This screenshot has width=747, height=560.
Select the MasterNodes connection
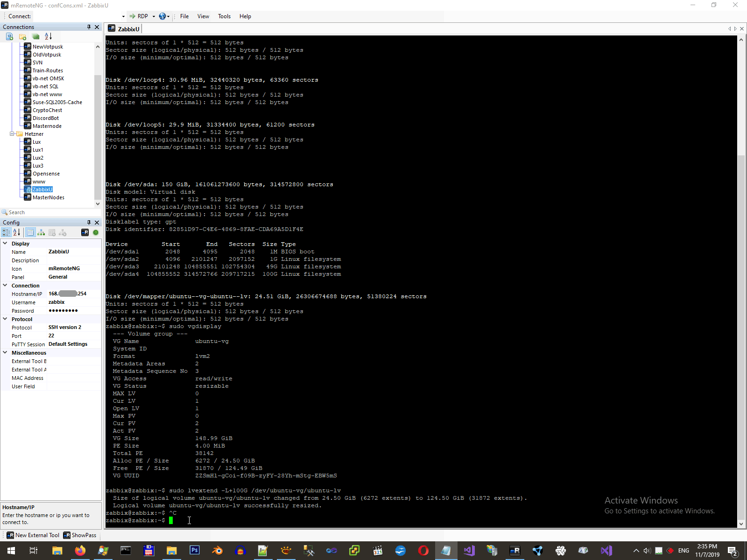[49, 197]
